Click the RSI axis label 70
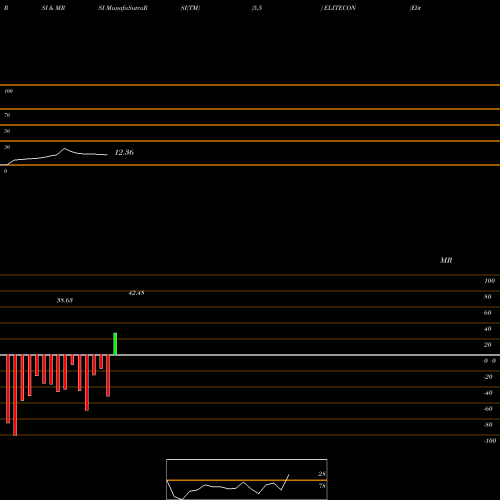Viewport: 500px width, 500px height. [x=7, y=115]
